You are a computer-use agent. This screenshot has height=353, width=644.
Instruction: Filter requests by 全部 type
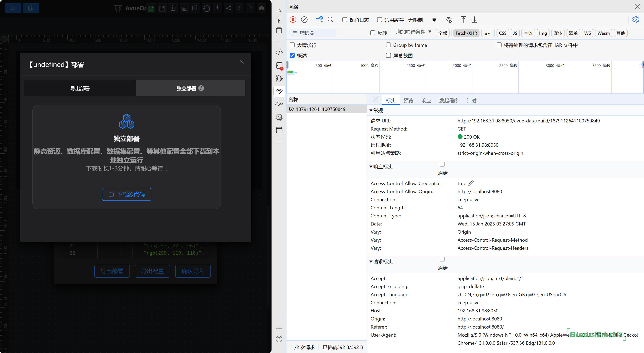[442, 33]
